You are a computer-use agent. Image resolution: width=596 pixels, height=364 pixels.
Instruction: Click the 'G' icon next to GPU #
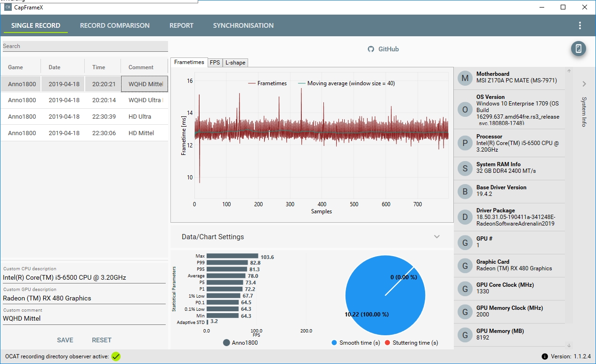click(x=465, y=243)
